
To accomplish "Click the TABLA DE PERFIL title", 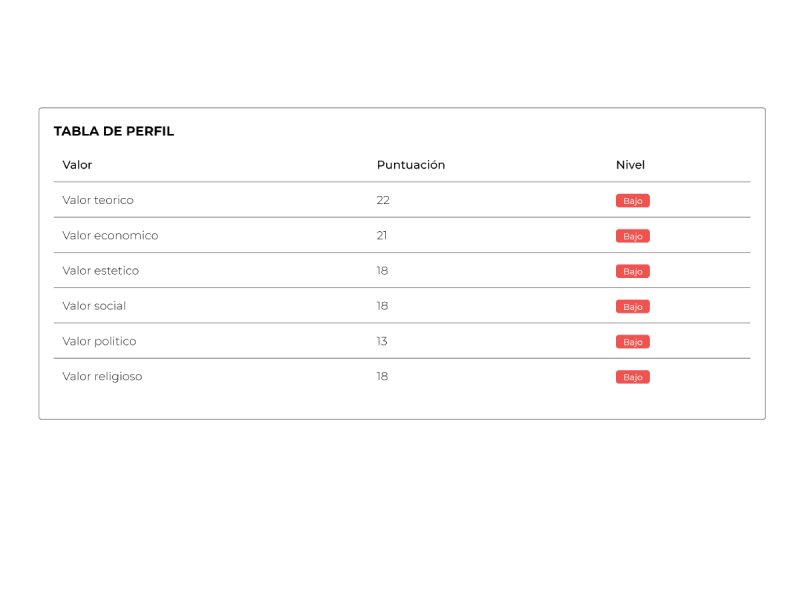I will click(x=114, y=131).
